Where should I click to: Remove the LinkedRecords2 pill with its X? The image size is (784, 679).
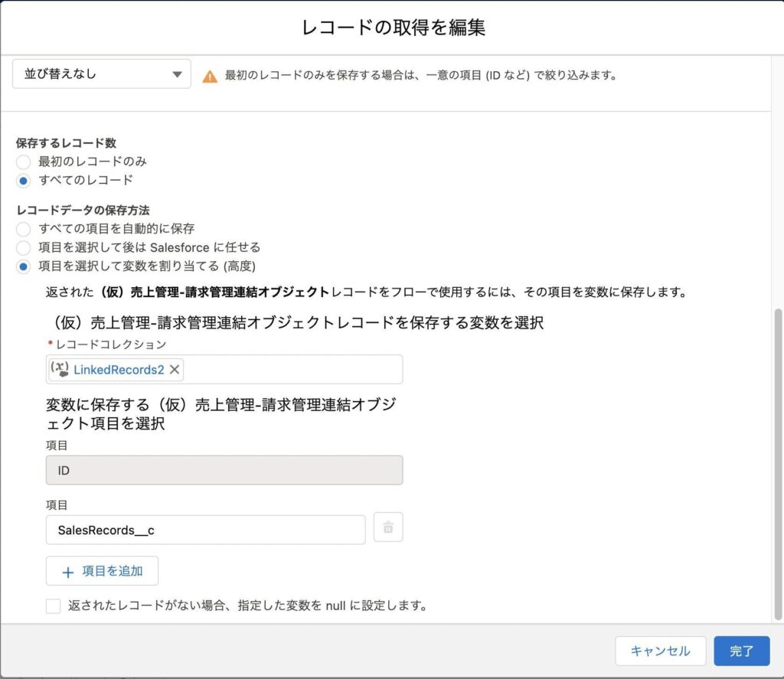pos(175,370)
